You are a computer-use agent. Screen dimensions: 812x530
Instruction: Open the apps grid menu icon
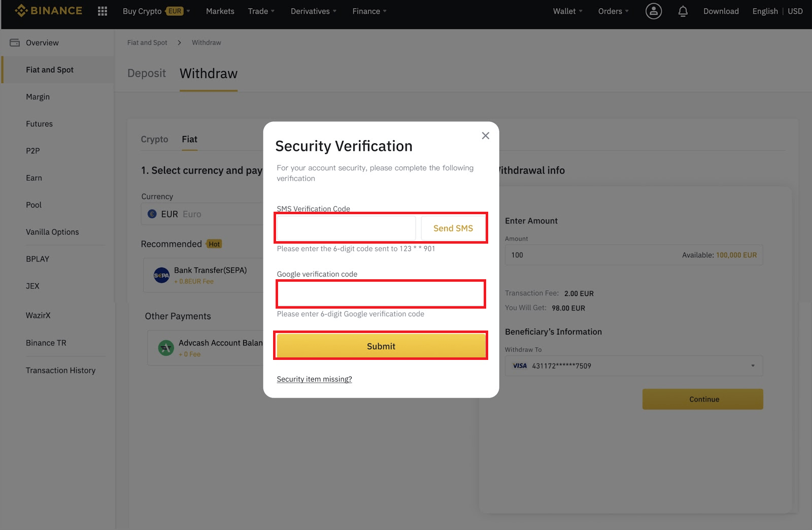[103, 11]
